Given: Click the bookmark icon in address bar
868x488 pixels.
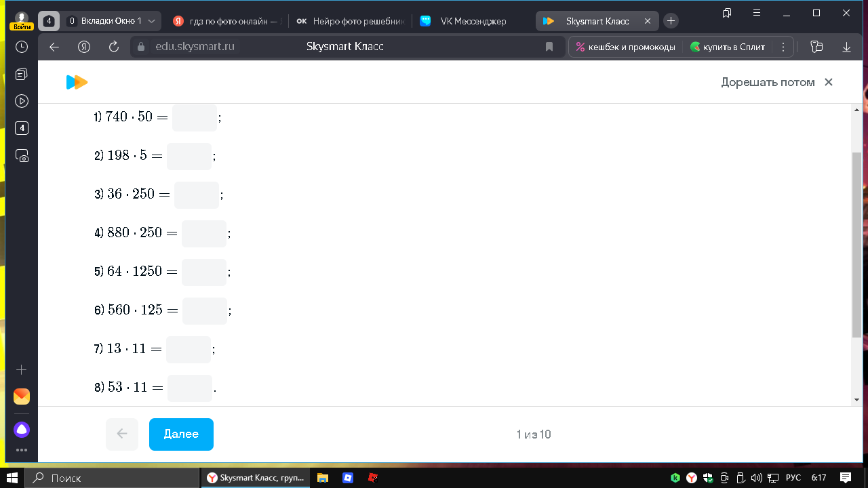Looking at the screenshot, I should (x=549, y=47).
